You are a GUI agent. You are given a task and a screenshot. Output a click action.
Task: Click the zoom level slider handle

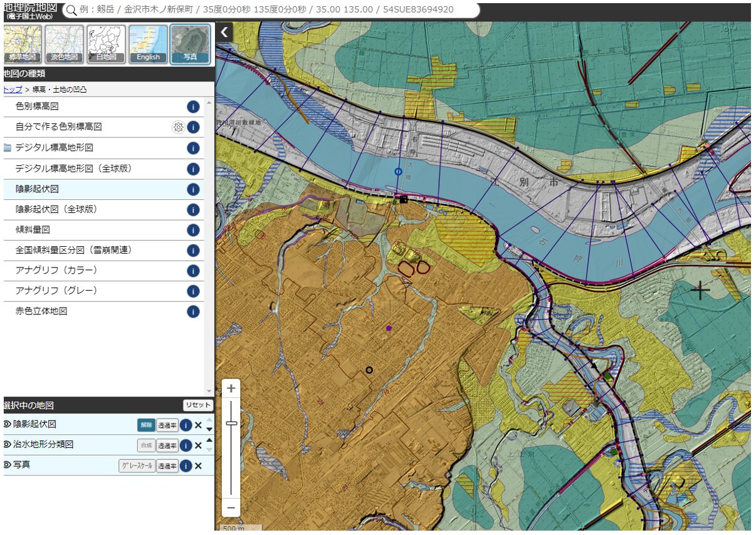(231, 423)
